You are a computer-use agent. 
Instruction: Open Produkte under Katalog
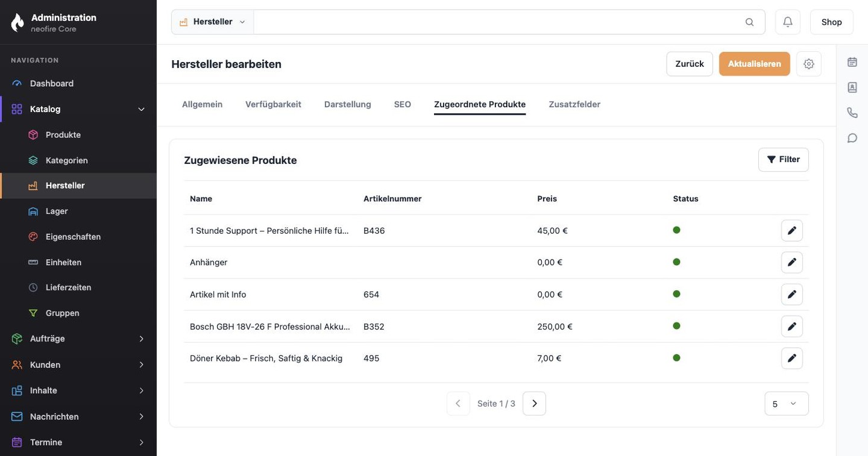(x=78, y=135)
